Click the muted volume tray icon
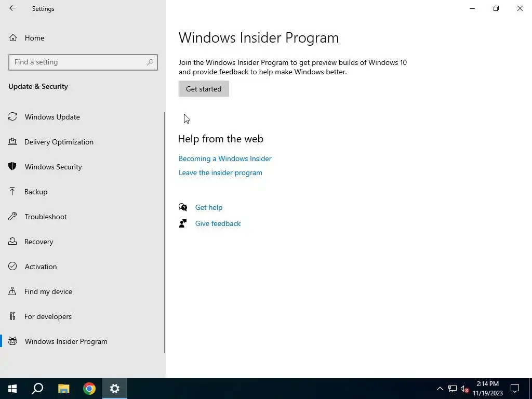 (x=465, y=389)
